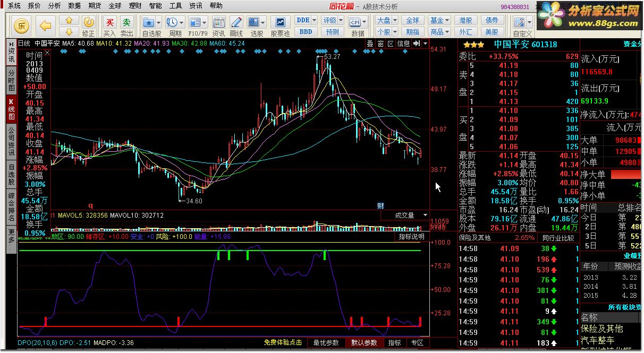Viewport: 644px width, 353px height.
Task: Click the 修正 refresh icon
Action: 89,22
